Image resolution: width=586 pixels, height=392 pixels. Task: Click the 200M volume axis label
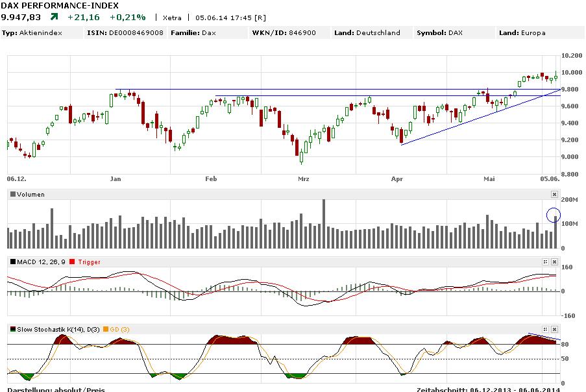570,199
